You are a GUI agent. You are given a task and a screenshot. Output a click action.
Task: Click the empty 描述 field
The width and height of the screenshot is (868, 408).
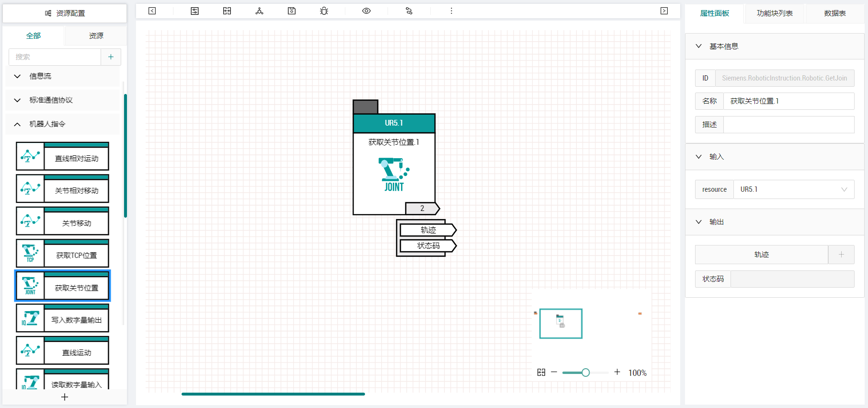click(789, 125)
